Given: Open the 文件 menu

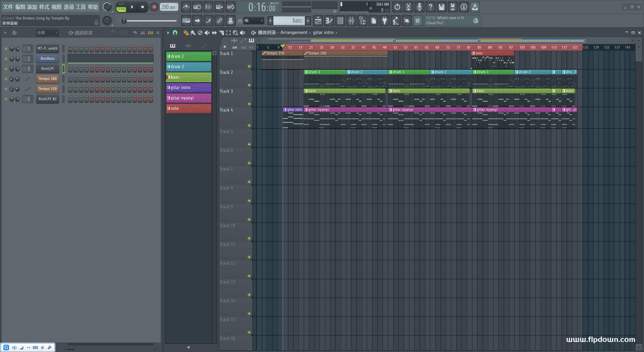Looking at the screenshot, I should click(x=8, y=7).
